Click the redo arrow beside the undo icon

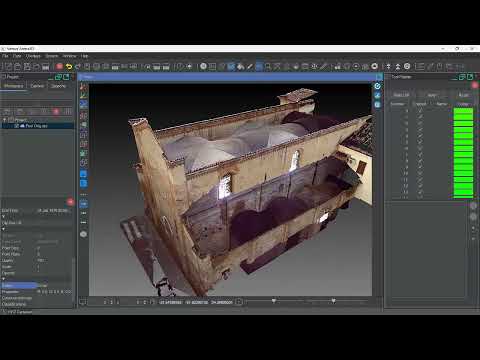click(x=78, y=67)
